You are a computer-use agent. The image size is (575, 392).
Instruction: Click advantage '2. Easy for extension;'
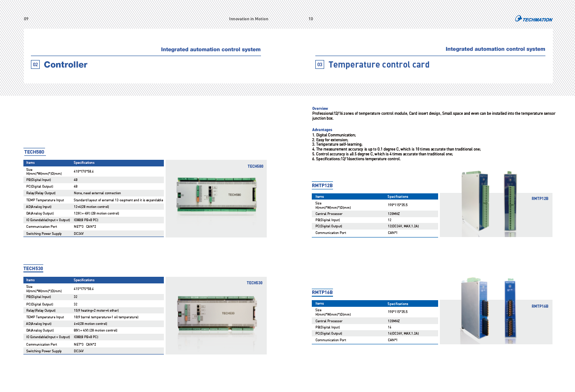pos(330,139)
